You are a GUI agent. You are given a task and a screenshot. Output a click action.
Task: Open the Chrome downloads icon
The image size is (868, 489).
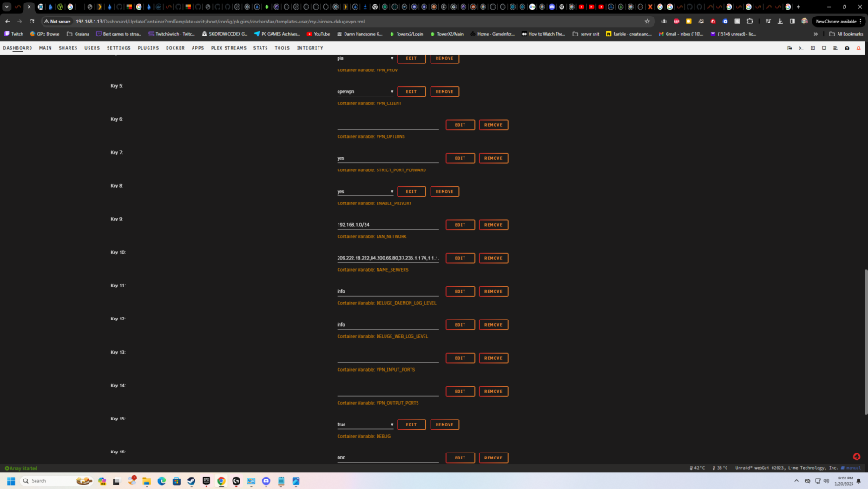click(x=780, y=22)
